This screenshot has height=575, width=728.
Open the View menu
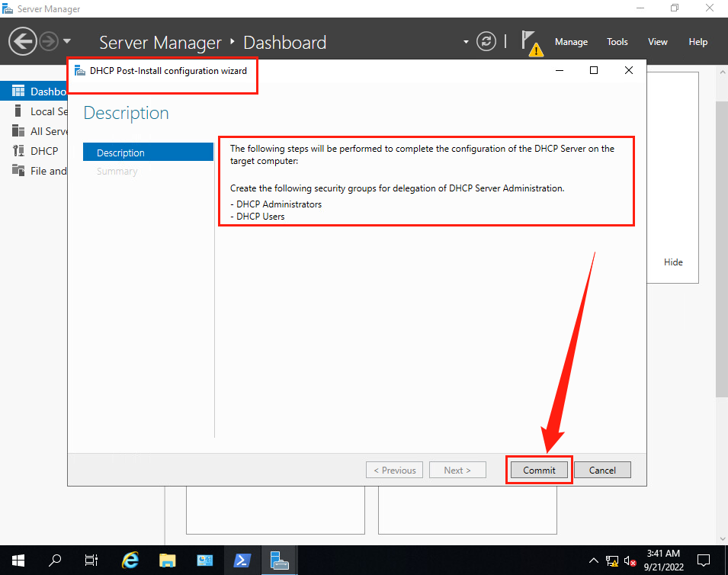click(x=657, y=42)
